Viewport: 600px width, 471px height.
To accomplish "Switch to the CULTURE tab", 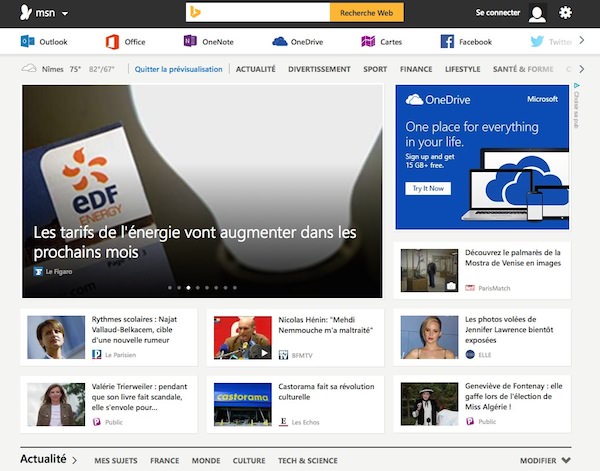I will coord(249,461).
